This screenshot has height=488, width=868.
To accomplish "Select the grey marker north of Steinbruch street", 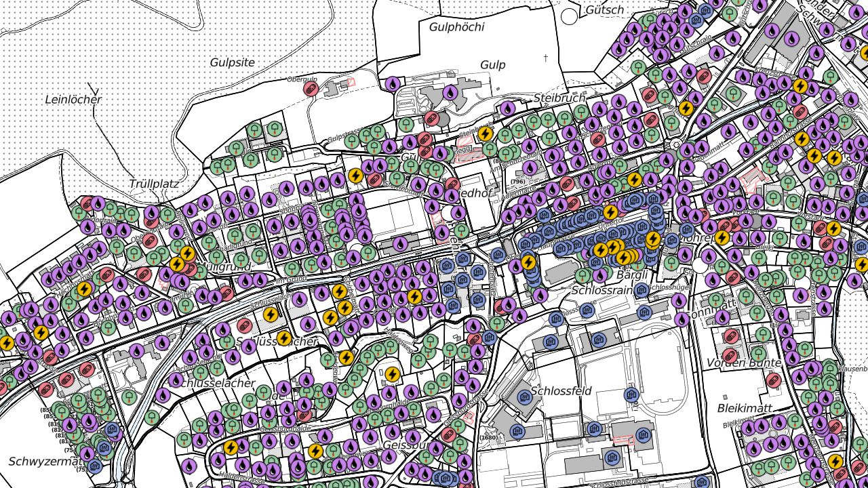I will (443, 119).
